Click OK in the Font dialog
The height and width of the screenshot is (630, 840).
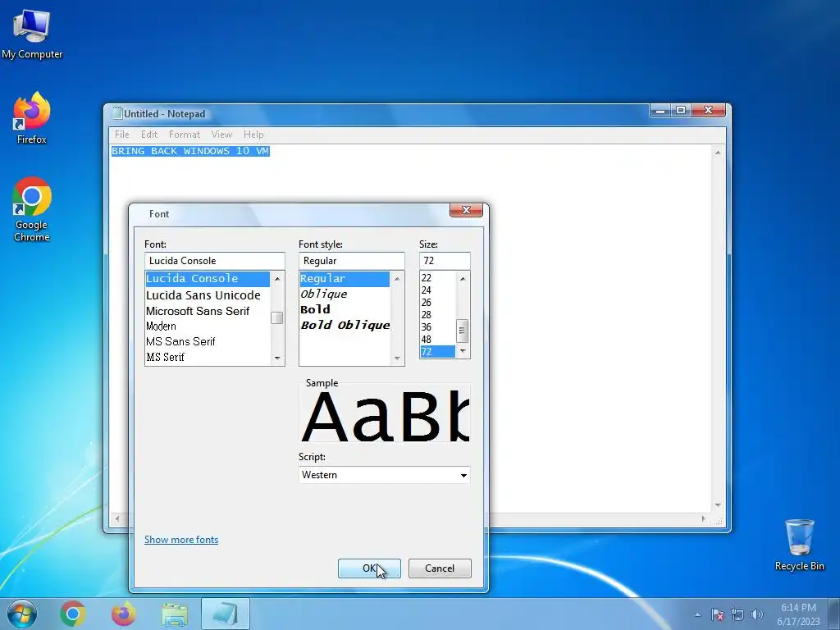(x=369, y=568)
